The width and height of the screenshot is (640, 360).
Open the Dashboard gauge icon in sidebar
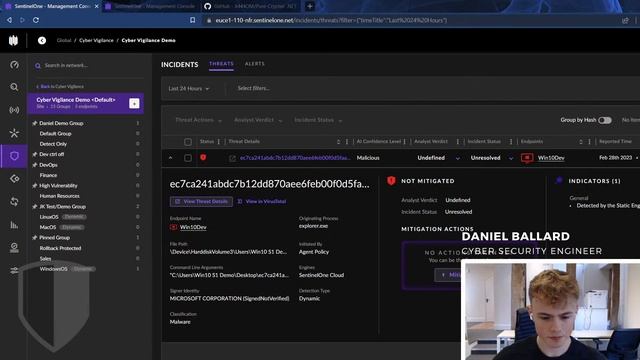[x=14, y=64]
